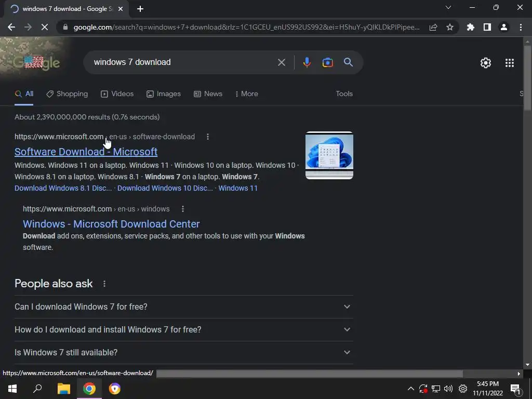532x399 pixels.
Task: Switch to the Images tab
Action: [164, 94]
